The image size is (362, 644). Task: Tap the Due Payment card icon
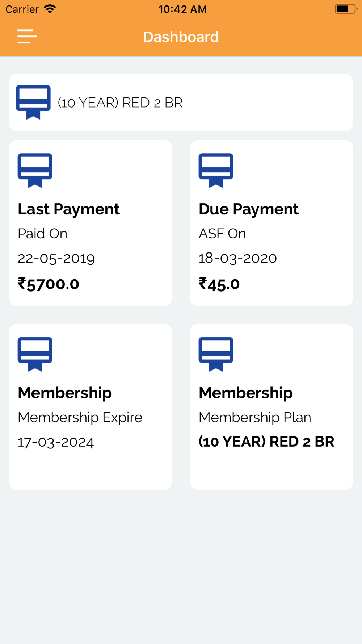pos(216,170)
